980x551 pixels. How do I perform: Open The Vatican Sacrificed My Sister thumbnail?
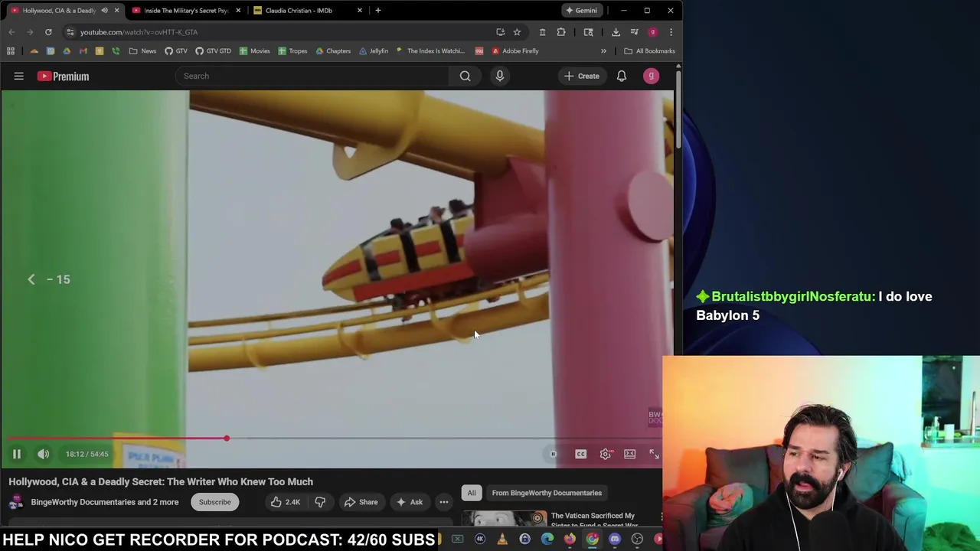[504, 519]
